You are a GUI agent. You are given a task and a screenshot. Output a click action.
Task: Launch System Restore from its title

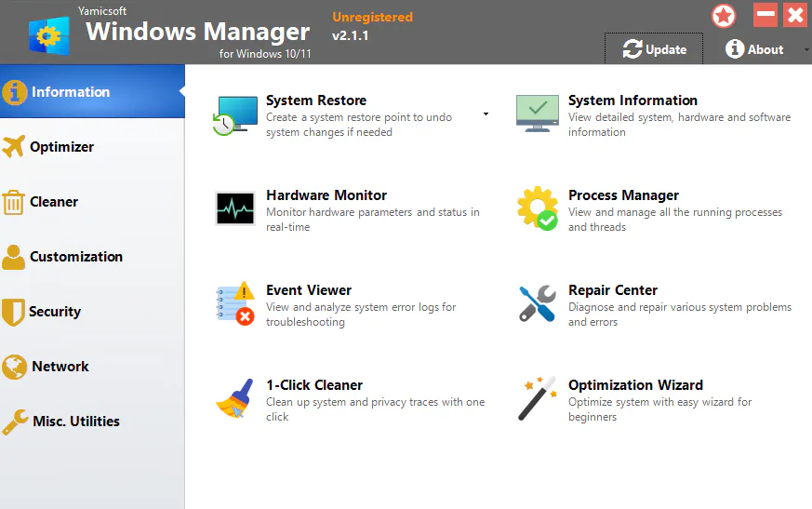tap(316, 100)
